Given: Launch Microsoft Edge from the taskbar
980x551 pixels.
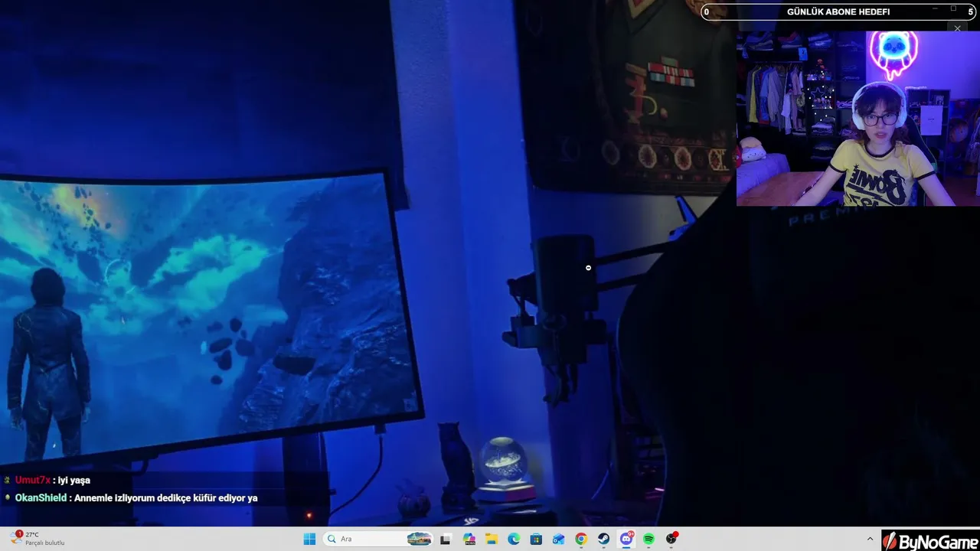Looking at the screenshot, I should (x=514, y=539).
